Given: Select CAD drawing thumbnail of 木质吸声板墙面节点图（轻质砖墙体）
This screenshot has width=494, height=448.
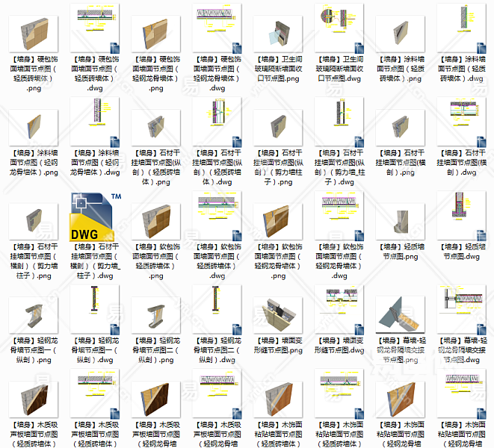Looking at the screenshot, I should coord(95,393).
